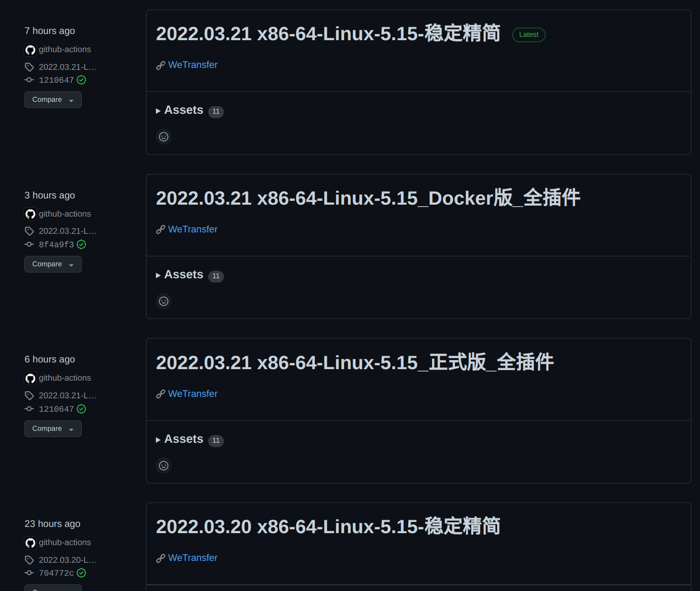Screen dimensions: 700x591
Task: Click Assets count badge 11 in Docker版 release
Action: click(216, 276)
